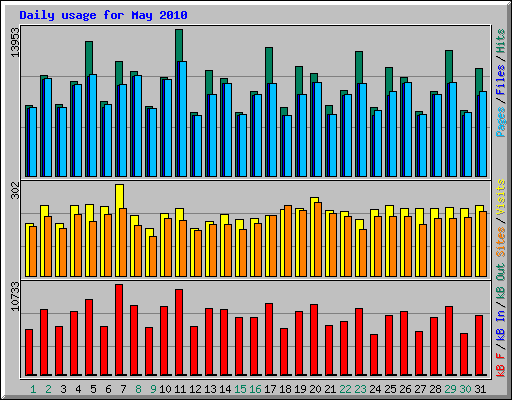The height and width of the screenshot is (400, 512).
Task: Click day label 31 on x-axis
Action: click(480, 389)
